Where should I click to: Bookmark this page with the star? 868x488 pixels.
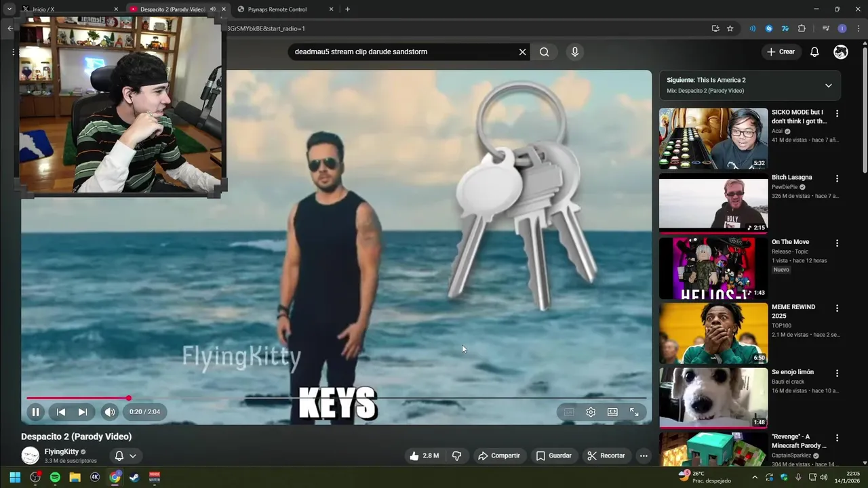coord(730,28)
